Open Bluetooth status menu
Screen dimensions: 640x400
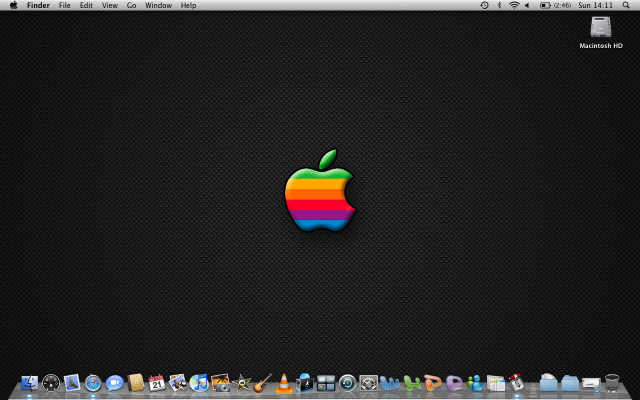(x=499, y=5)
